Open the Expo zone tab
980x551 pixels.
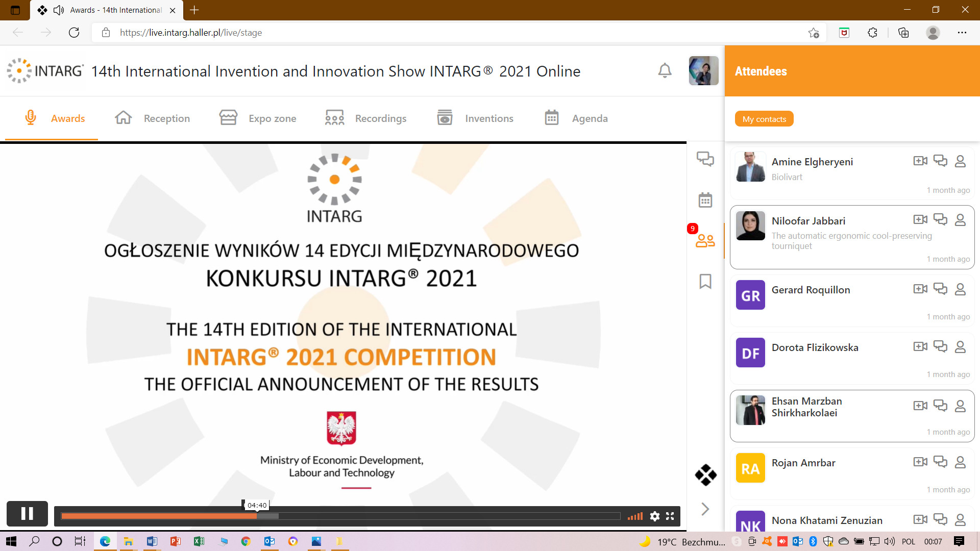[258, 118]
